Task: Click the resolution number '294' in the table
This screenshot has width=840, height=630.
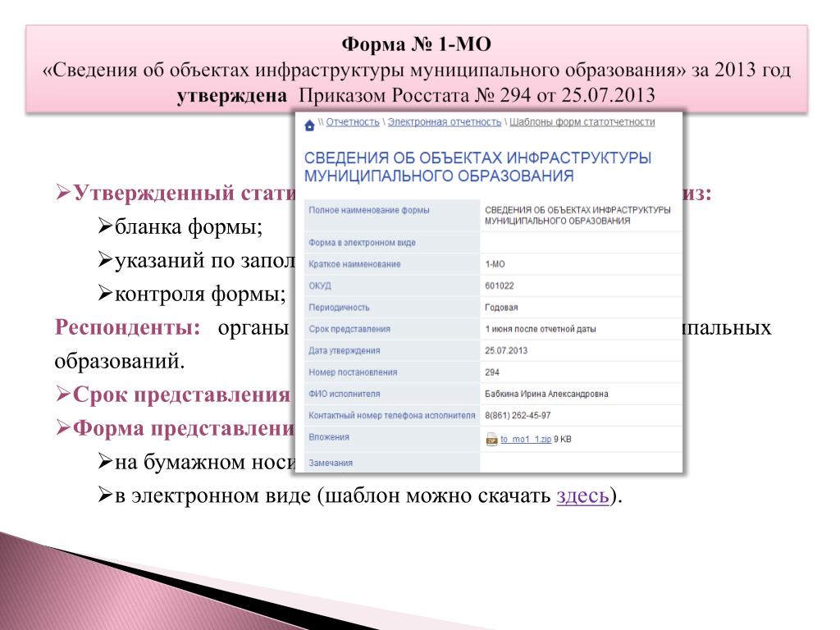Action: 492,372
